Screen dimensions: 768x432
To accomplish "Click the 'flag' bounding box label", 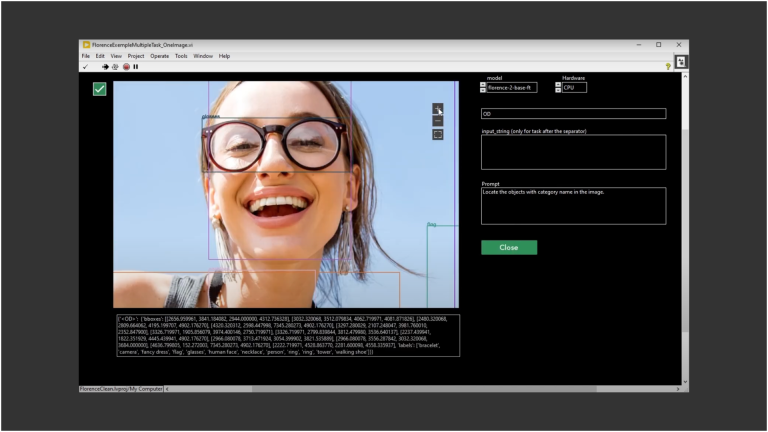I will (x=432, y=224).
